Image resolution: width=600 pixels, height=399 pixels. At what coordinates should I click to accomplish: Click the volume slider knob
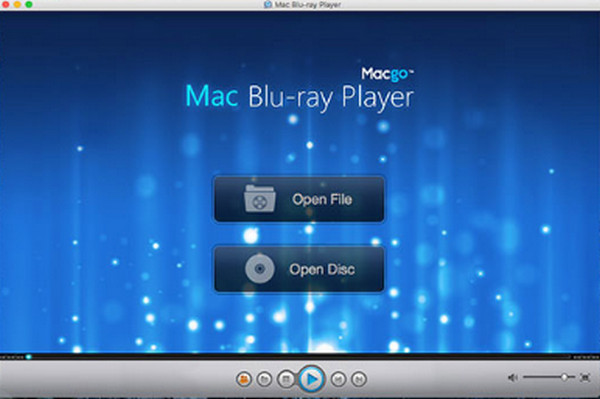click(x=564, y=377)
